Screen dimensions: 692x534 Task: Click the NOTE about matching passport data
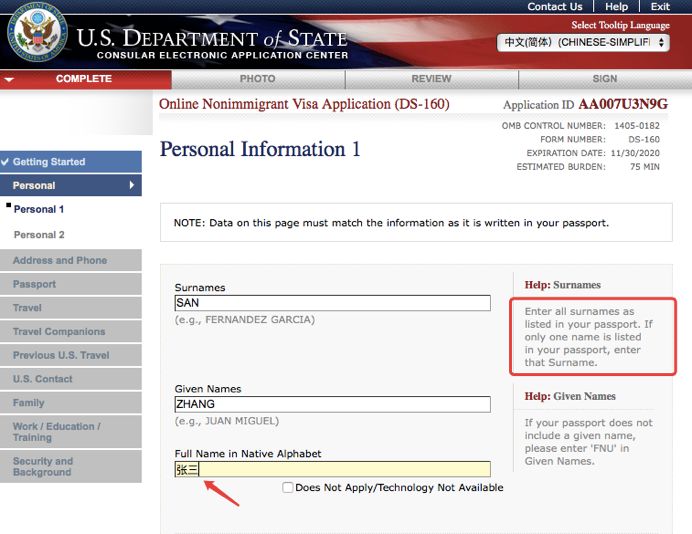[x=391, y=223]
